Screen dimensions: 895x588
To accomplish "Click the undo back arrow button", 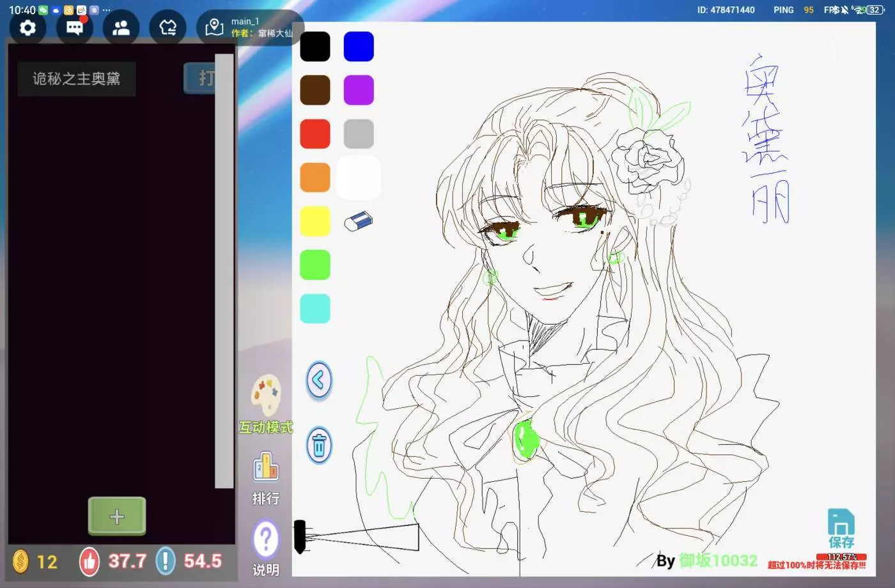I will tap(319, 381).
